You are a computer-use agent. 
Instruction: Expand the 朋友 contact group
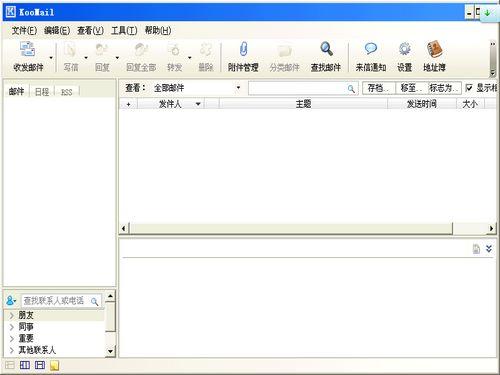12,315
